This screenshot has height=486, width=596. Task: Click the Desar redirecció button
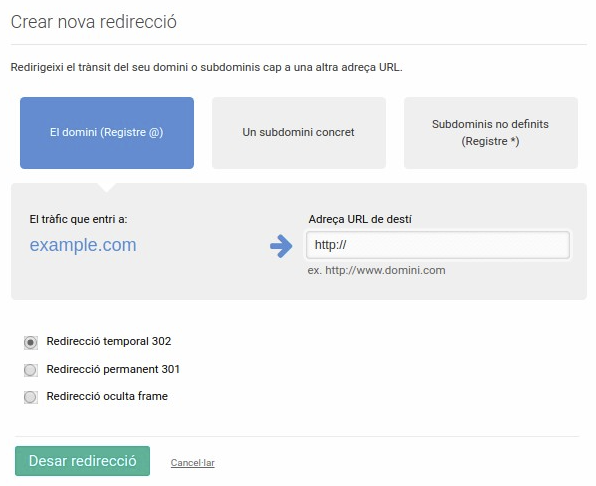[x=82, y=461]
